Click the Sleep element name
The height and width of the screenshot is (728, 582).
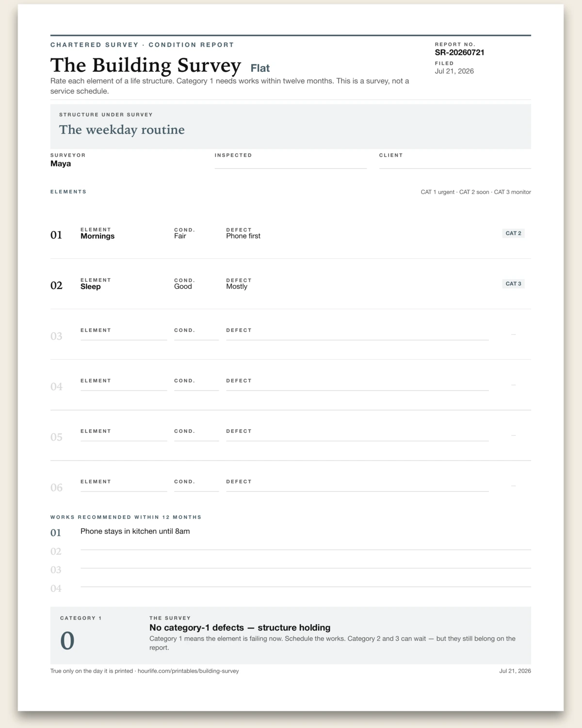[91, 286]
